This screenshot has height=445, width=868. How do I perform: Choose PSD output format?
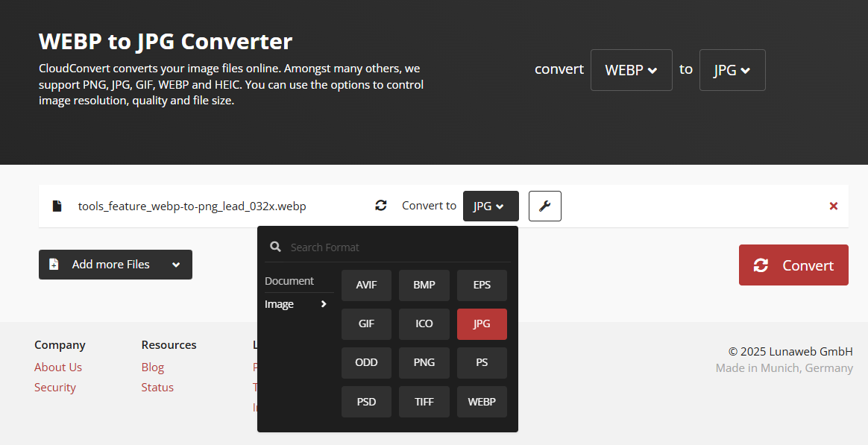(x=366, y=402)
